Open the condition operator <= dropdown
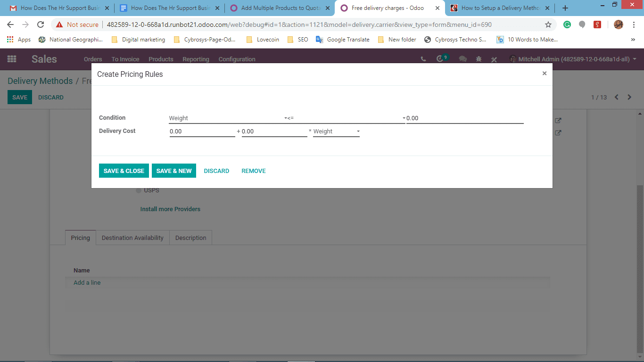 tap(346, 118)
